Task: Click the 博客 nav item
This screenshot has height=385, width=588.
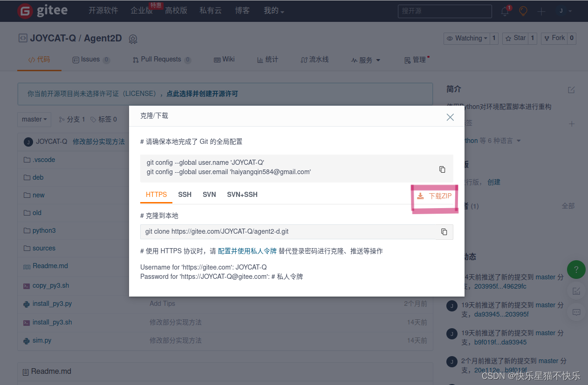Action: pyautogui.click(x=242, y=11)
